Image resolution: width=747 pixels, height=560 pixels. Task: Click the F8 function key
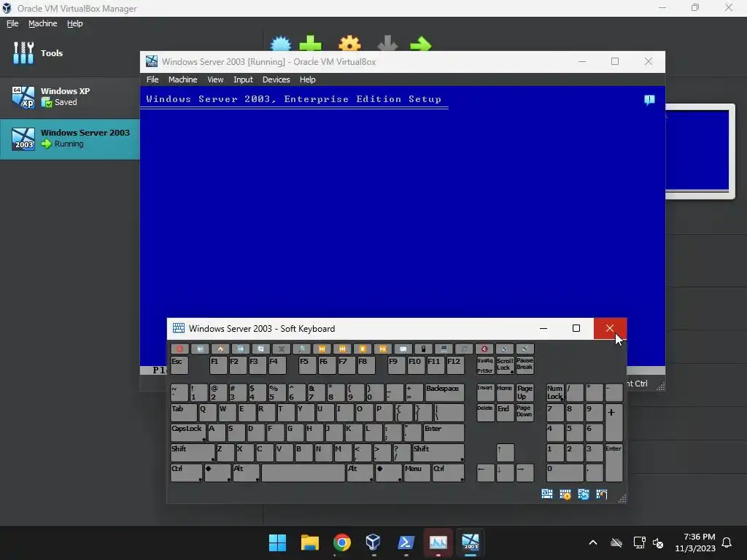tap(365, 365)
